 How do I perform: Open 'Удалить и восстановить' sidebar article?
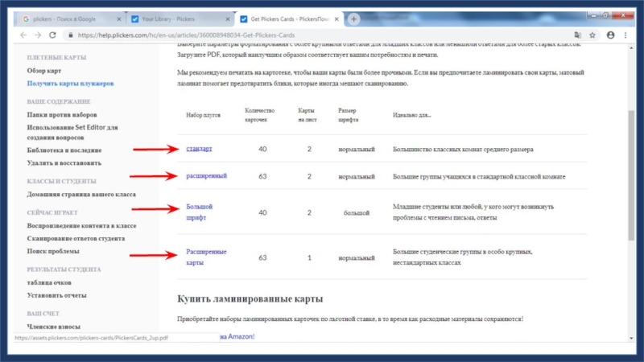pos(64,163)
